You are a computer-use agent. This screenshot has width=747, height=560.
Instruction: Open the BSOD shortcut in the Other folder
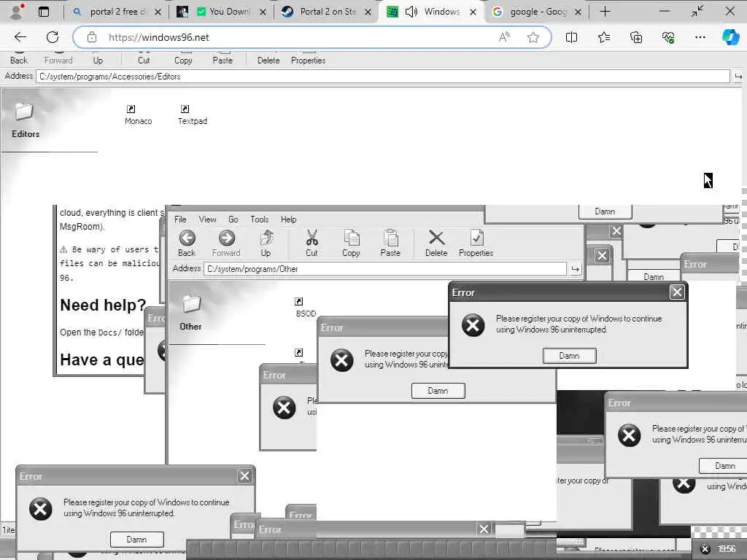coord(306,307)
